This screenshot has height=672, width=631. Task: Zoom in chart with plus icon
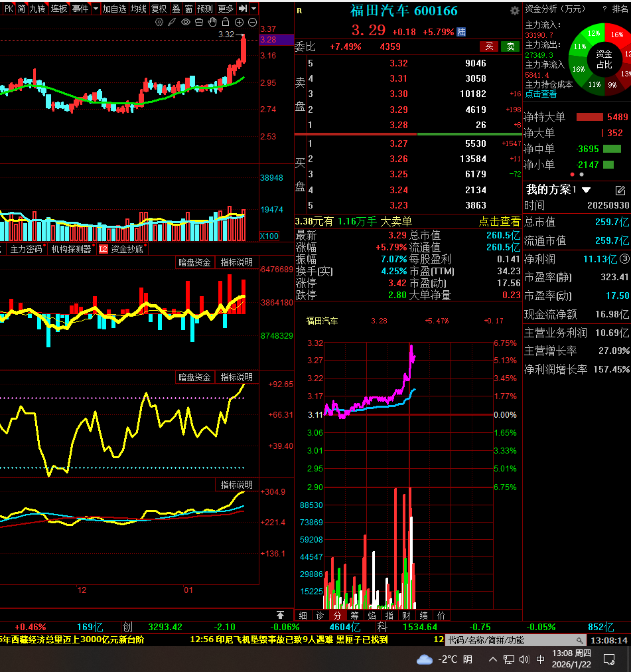[240, 23]
